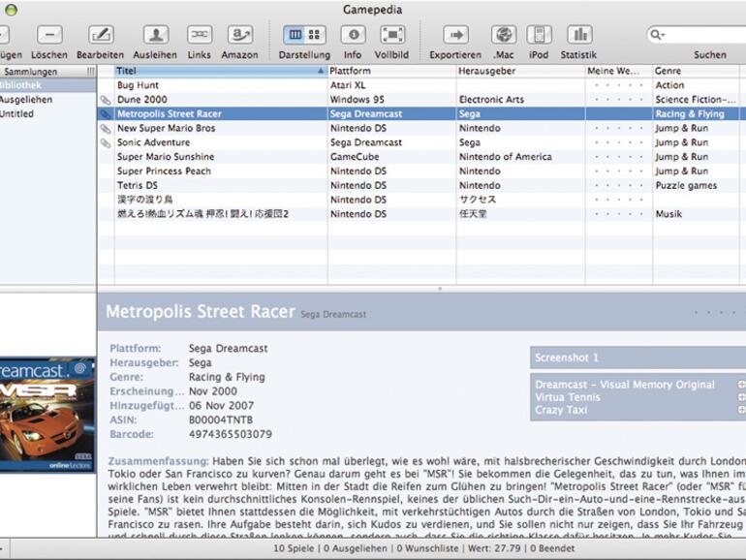Open the Virtua Tennis link
This screenshot has height=560, width=746.
point(568,397)
